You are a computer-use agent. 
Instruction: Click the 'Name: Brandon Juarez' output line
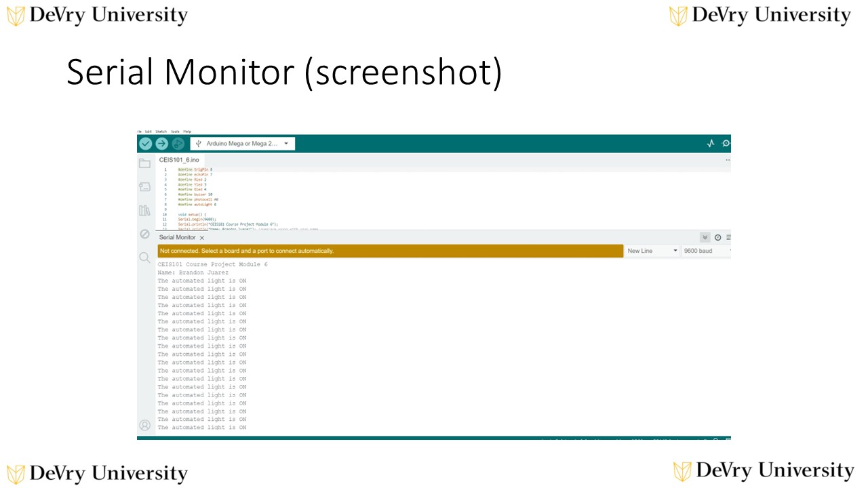[x=193, y=272]
